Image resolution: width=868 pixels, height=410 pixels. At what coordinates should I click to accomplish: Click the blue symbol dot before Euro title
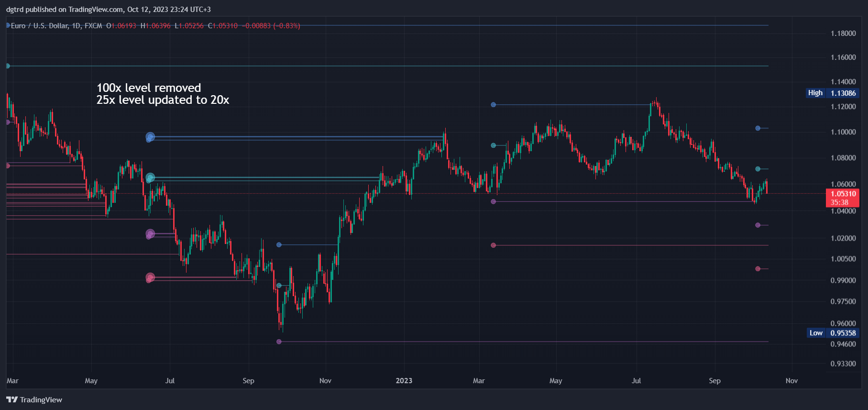point(8,25)
